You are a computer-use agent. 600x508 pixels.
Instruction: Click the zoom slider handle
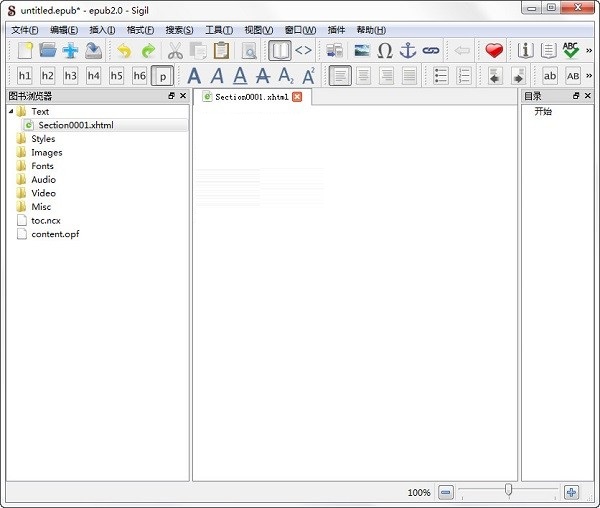pos(509,490)
